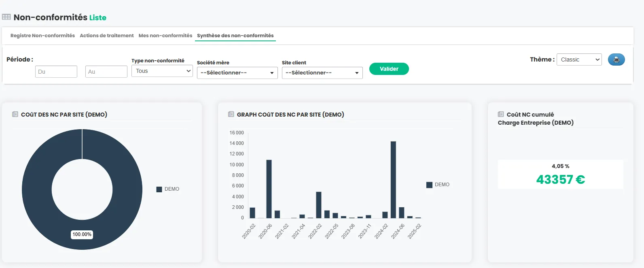Click the card icon beside COÛT DES NC PAR SITE
The image size is (644, 268).
coord(15,114)
